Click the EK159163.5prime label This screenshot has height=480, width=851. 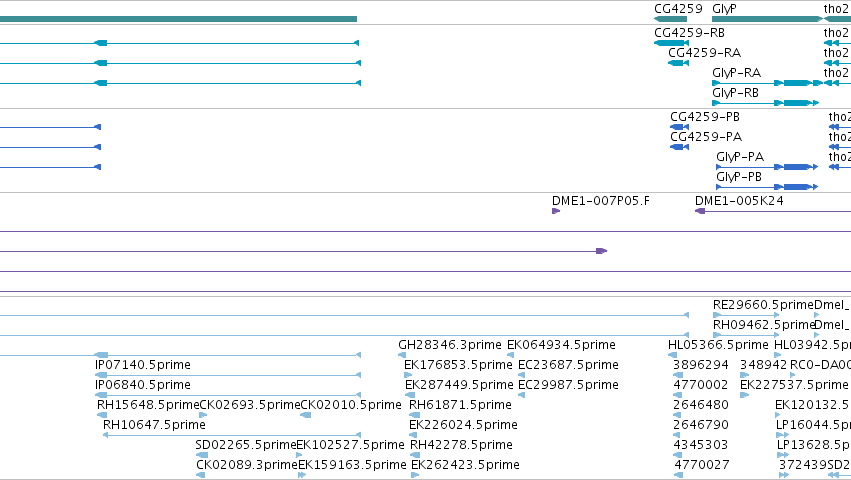pyautogui.click(x=352, y=465)
